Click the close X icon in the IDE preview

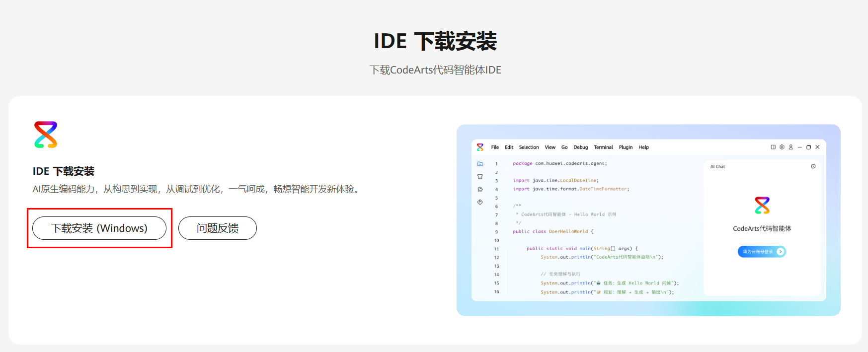point(817,147)
